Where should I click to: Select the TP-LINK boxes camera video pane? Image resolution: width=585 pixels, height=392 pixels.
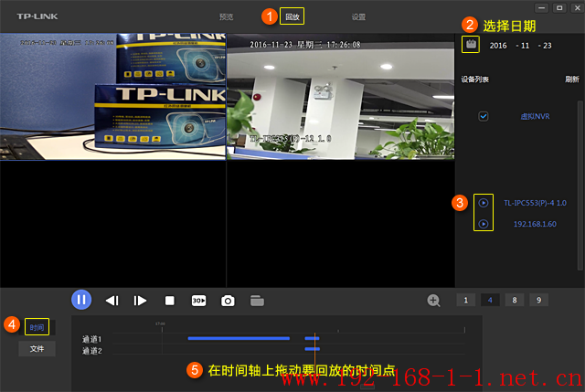click(112, 97)
